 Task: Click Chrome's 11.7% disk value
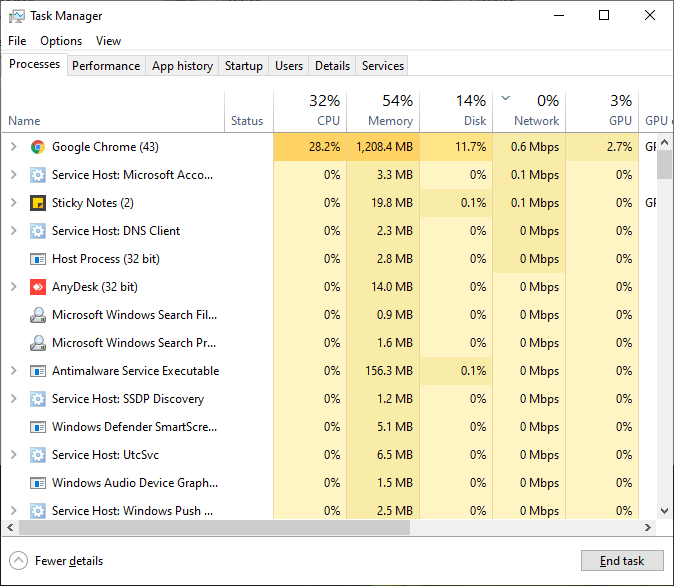[471, 147]
